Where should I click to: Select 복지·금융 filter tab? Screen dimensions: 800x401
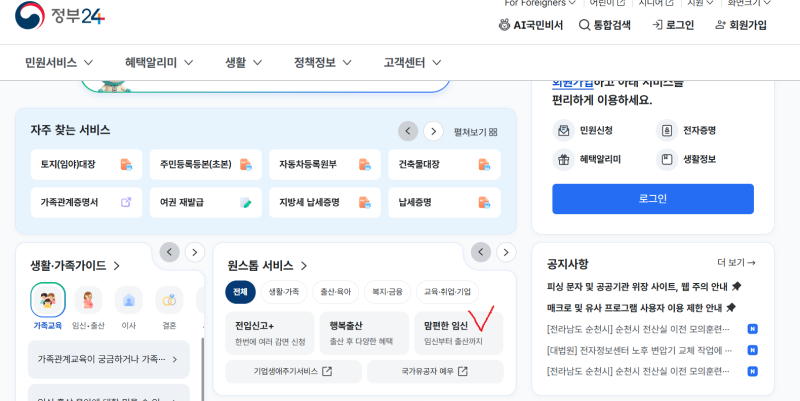tap(387, 292)
